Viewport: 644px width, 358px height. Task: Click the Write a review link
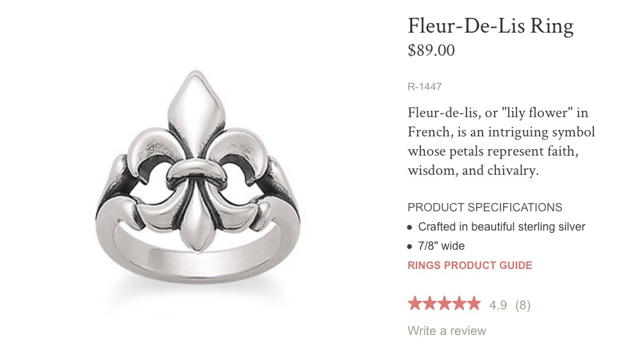click(x=447, y=330)
